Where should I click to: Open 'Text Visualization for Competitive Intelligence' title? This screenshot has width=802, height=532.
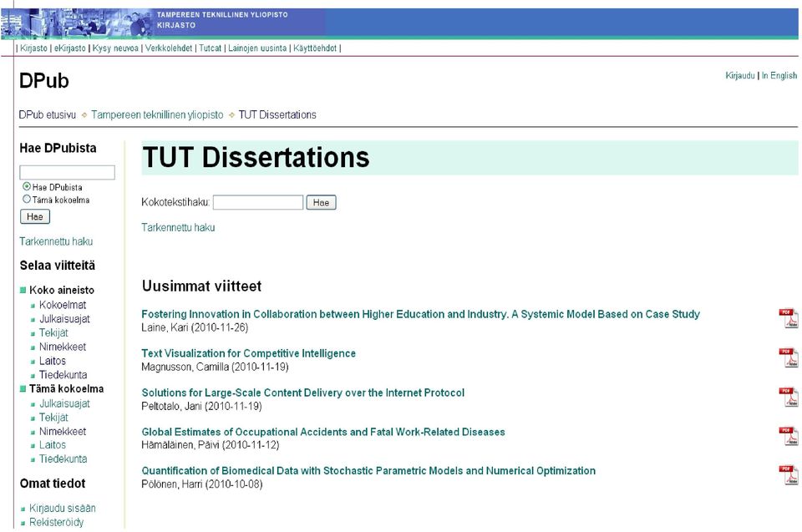point(249,353)
